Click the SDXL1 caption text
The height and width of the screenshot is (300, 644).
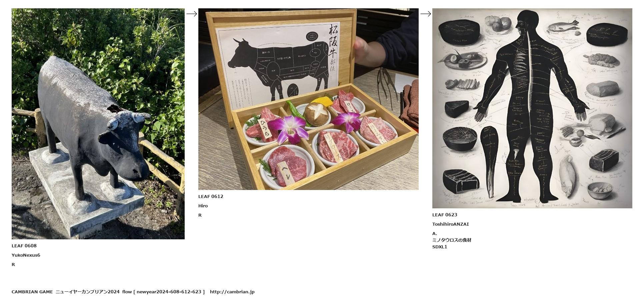coord(440,247)
